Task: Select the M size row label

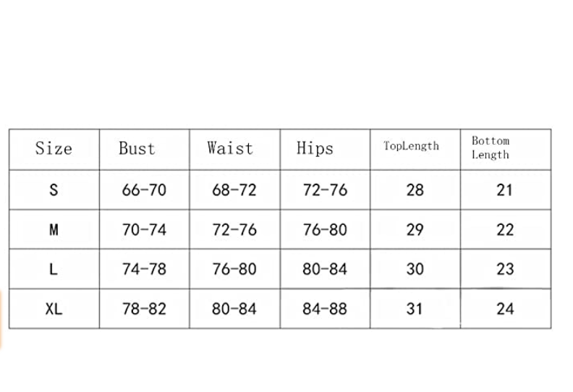Action: [x=54, y=230]
